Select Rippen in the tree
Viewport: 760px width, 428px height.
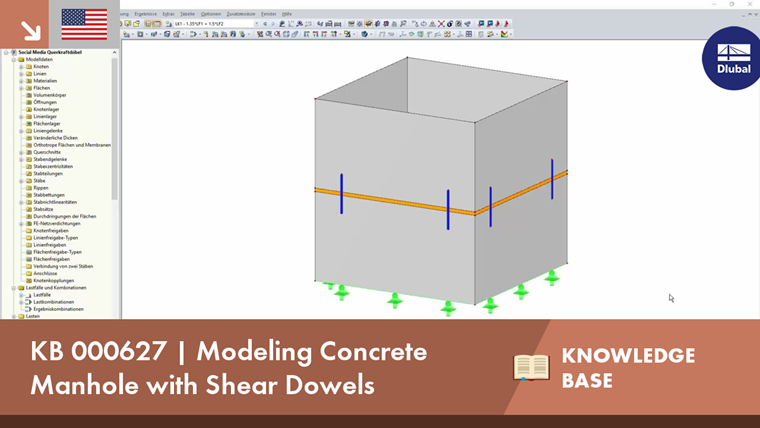pyautogui.click(x=41, y=188)
